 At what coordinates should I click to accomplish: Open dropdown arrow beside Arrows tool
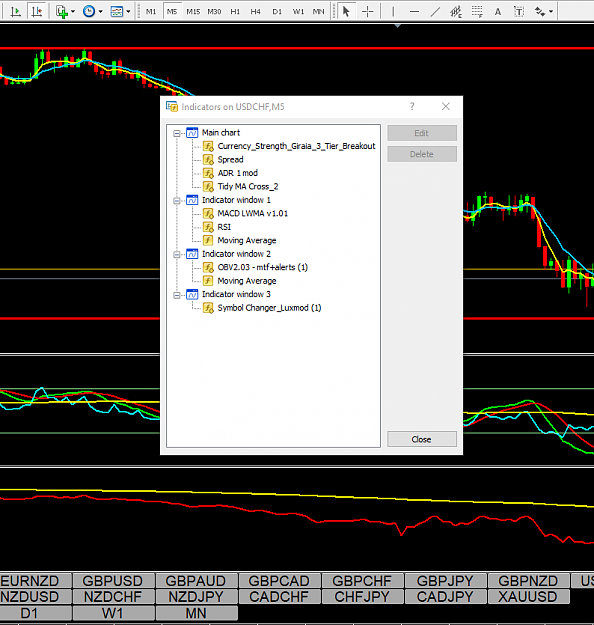(x=551, y=12)
